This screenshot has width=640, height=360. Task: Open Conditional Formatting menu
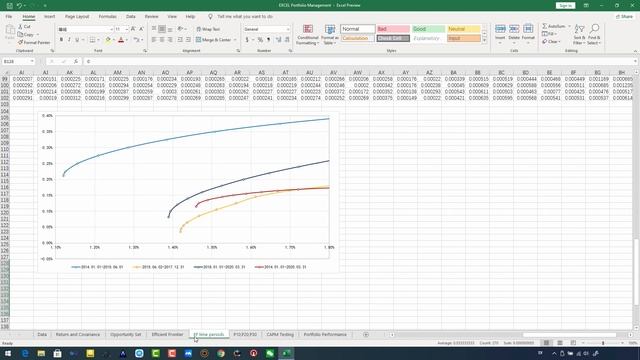click(x=308, y=35)
